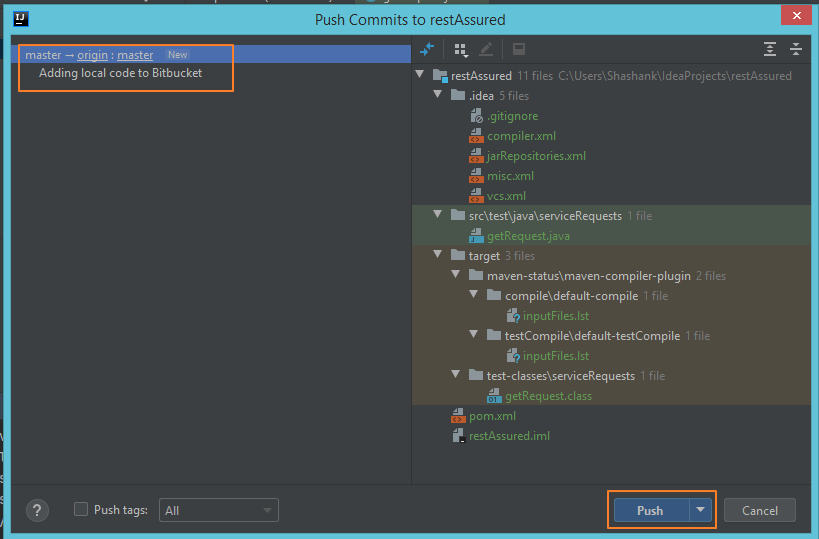The image size is (819, 539).
Task: Click the New label on branch row
Action: click(x=178, y=55)
